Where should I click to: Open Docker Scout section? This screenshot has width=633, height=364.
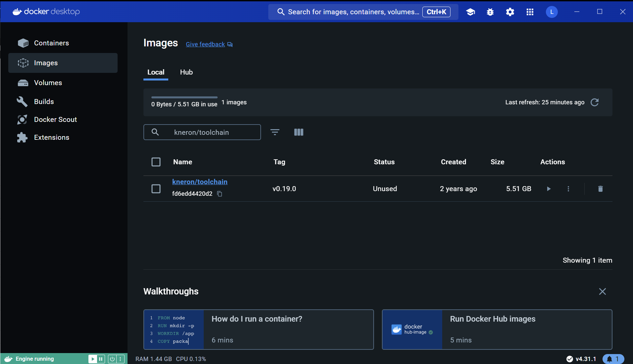click(63, 120)
